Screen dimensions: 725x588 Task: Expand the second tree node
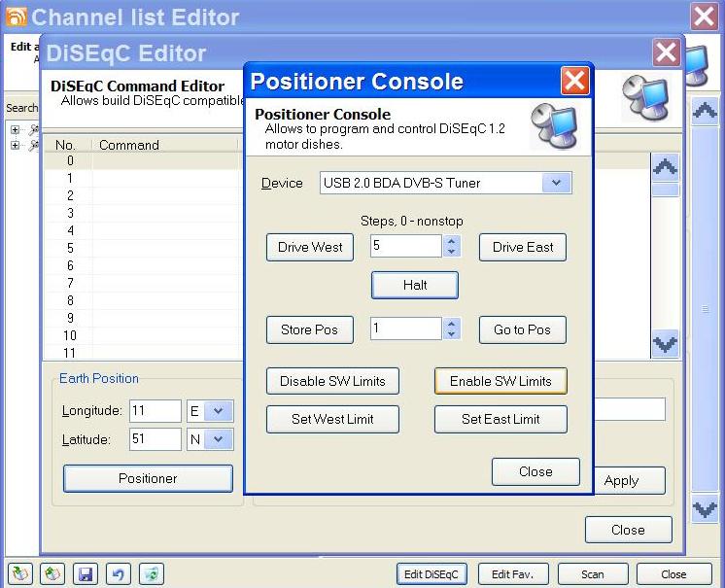(x=16, y=145)
